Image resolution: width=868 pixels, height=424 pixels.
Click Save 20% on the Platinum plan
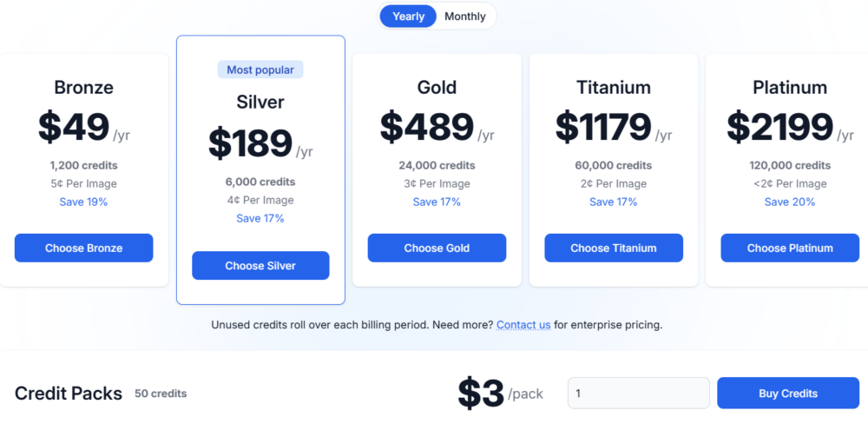tap(790, 202)
